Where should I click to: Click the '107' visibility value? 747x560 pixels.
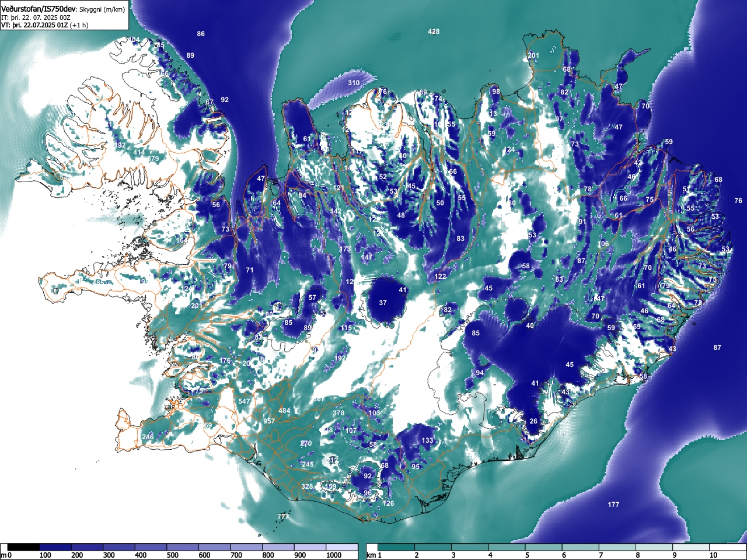coord(351,430)
